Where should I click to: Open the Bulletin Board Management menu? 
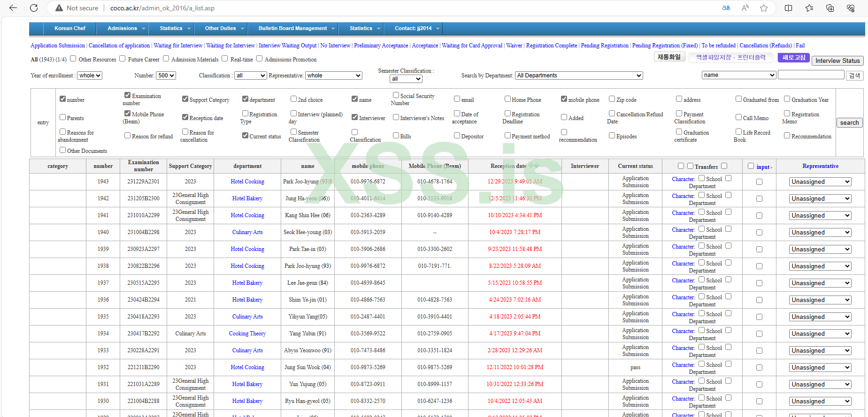[x=293, y=29]
